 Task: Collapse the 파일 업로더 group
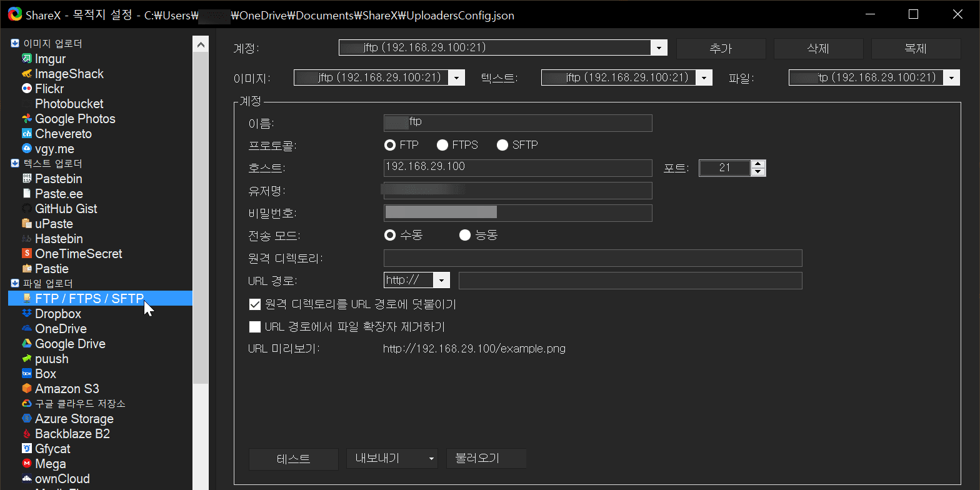15,284
